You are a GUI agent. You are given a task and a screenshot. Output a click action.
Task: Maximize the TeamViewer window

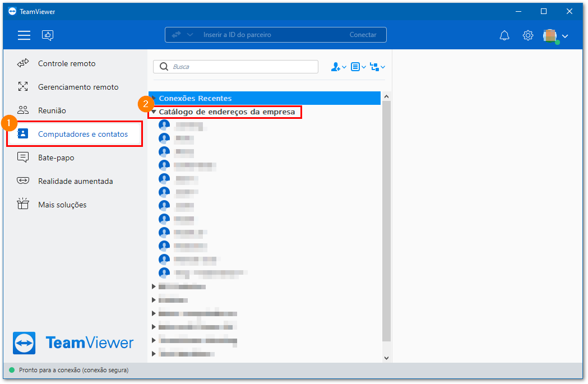(x=543, y=11)
